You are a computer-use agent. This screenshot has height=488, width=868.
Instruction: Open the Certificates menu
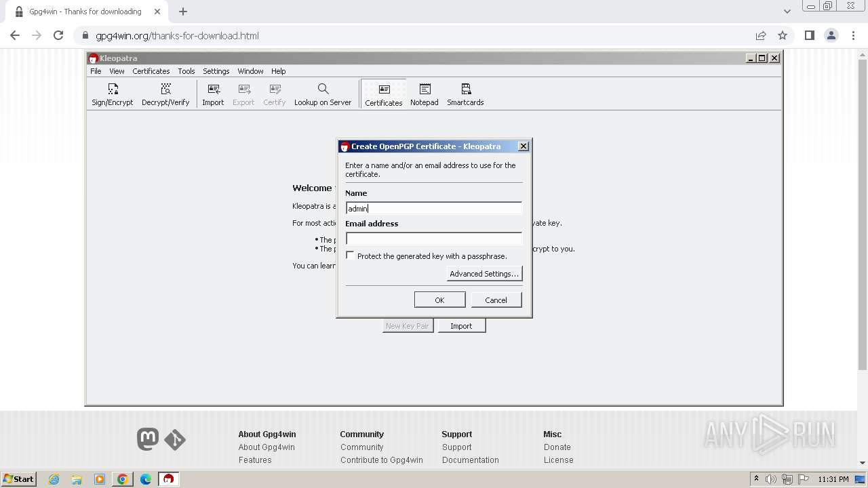click(151, 71)
